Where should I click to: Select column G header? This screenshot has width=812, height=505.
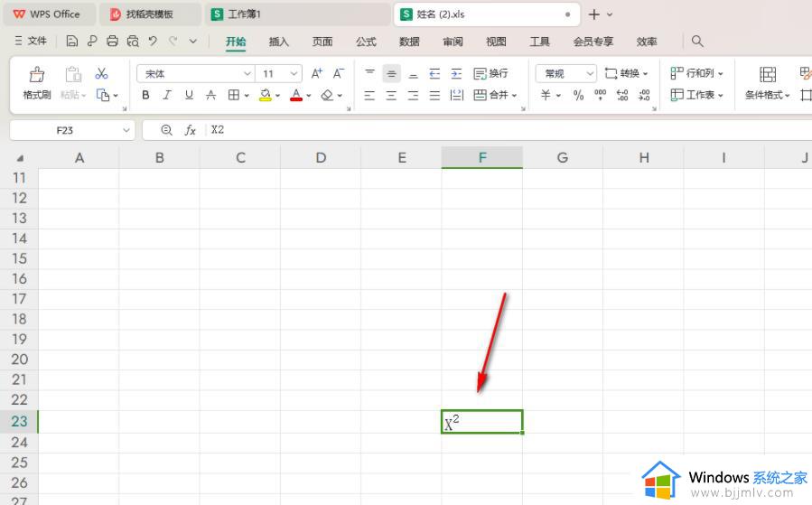(563, 157)
